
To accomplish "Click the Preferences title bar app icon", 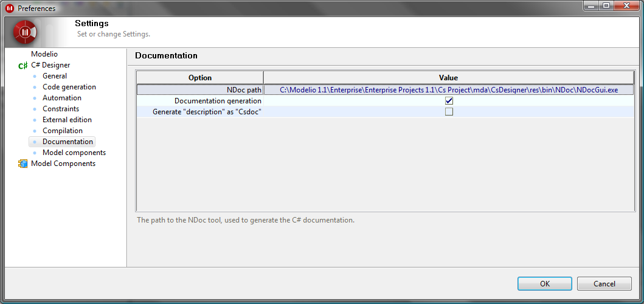I will 10,8.
